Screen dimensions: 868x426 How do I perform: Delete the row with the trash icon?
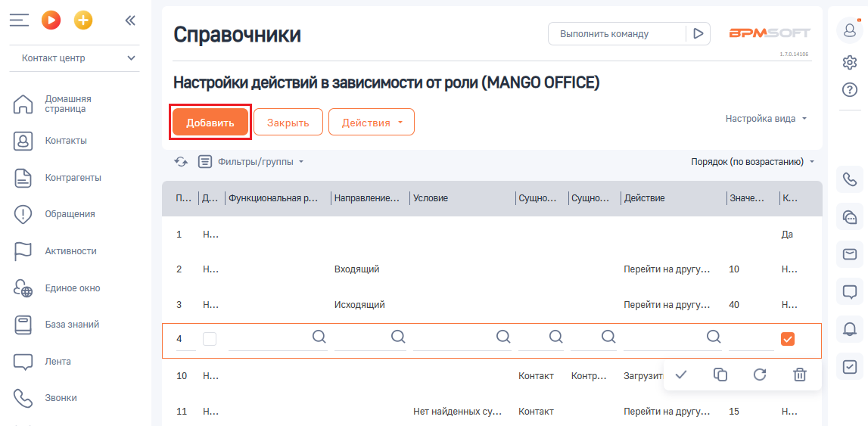click(799, 375)
